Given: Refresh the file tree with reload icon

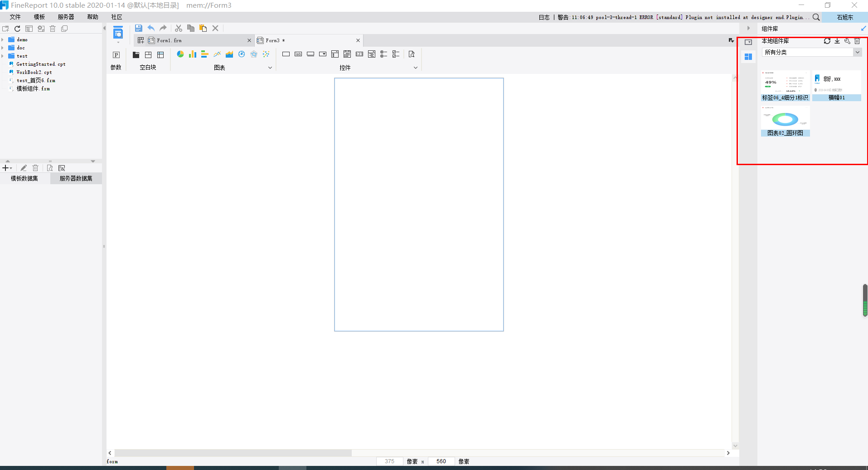Looking at the screenshot, I should tap(17, 29).
